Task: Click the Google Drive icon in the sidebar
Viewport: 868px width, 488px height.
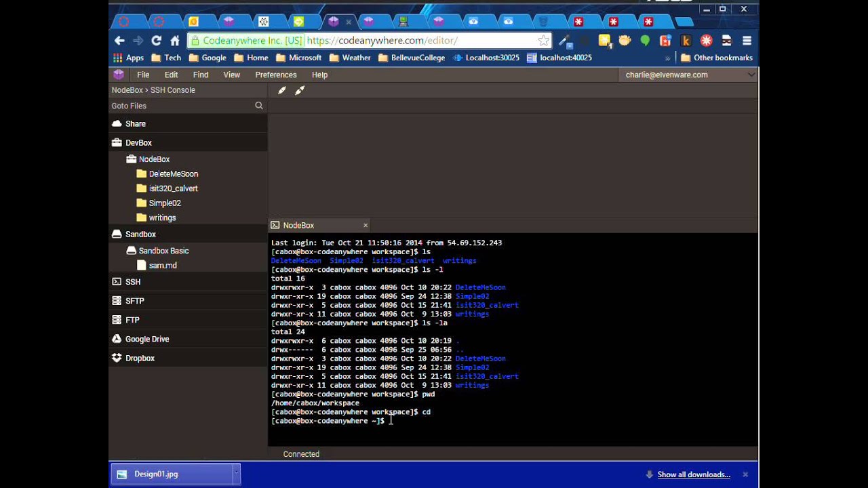Action: coord(117,339)
